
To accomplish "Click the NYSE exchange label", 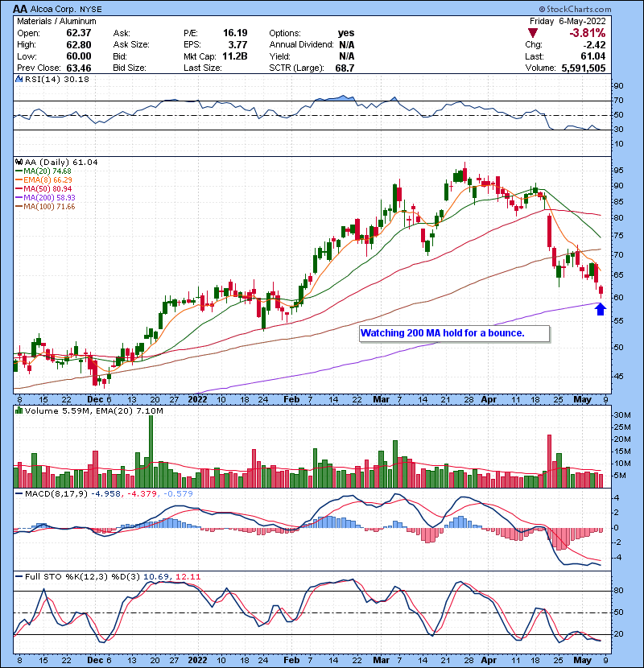I will [x=91, y=10].
